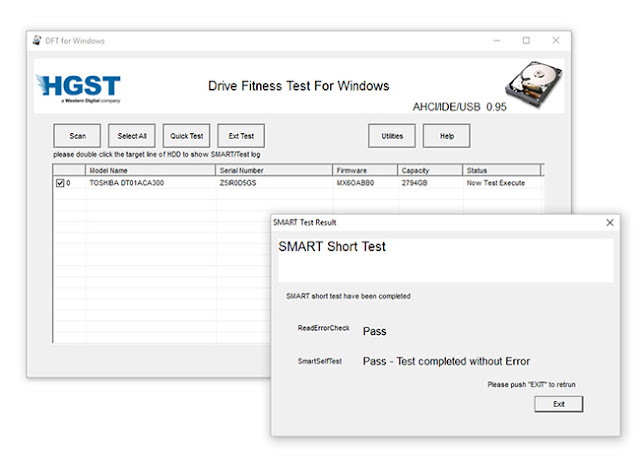Click the Please push EXIT message
The width and height of the screenshot is (640, 469).
click(x=531, y=385)
